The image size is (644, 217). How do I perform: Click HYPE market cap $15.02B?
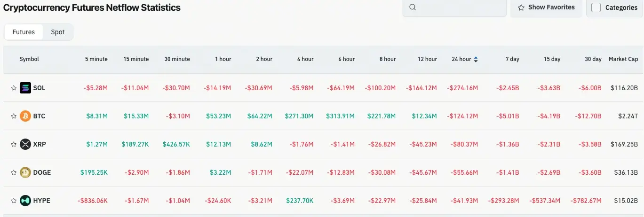(626, 201)
